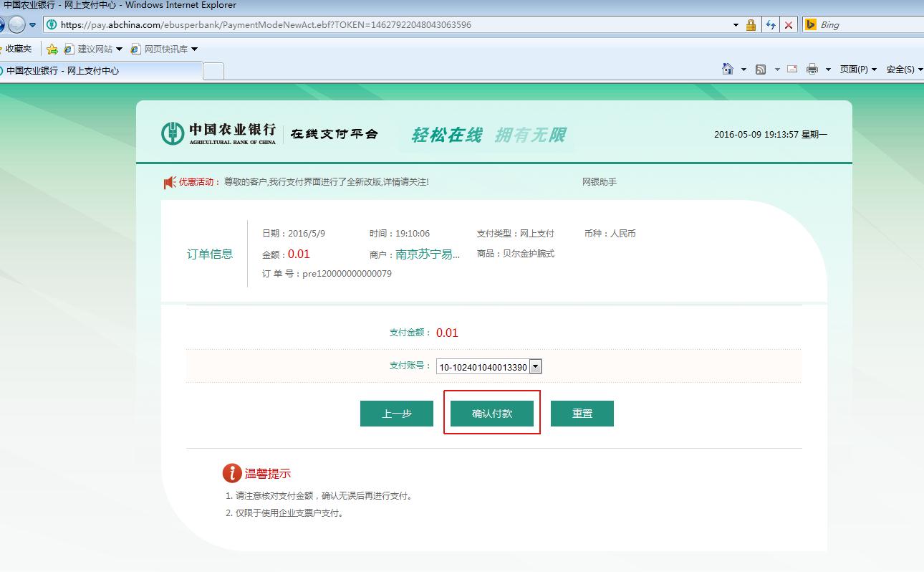Expand the Home icon dropdown arrow
The height and width of the screenshot is (572, 924).
pyautogui.click(x=743, y=70)
